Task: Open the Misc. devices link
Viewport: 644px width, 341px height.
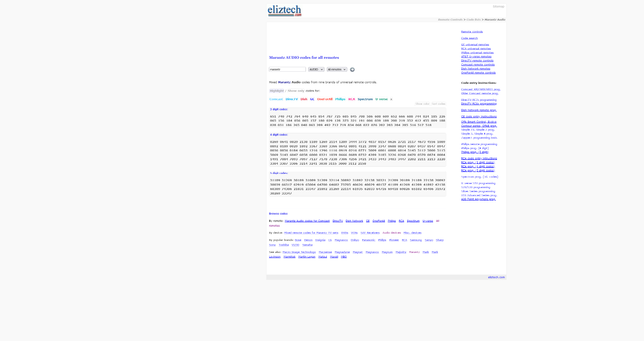Action: 413,233
